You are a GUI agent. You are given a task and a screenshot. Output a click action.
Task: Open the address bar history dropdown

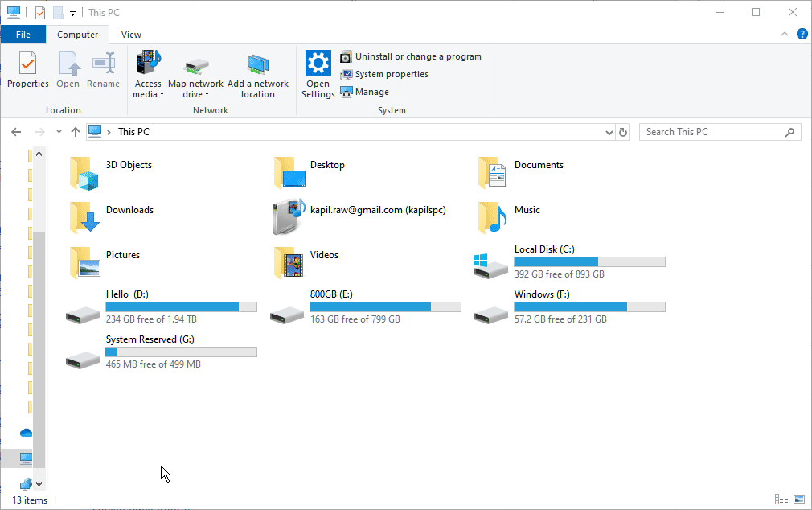pos(608,131)
